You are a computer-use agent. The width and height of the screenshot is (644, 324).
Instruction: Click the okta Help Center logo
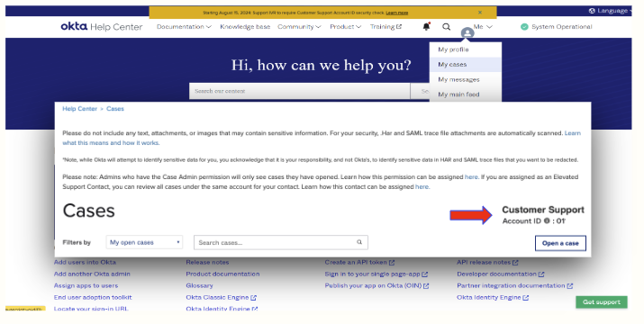[x=102, y=27]
